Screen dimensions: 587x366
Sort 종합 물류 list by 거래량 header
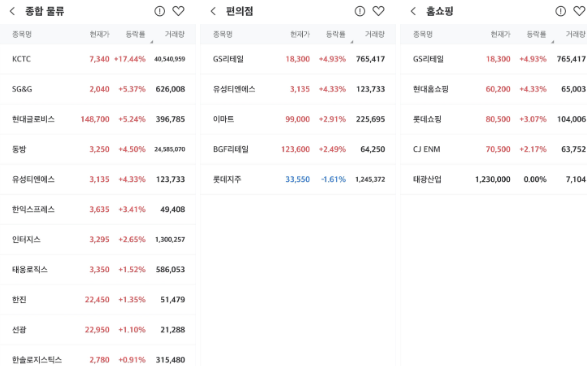tap(175, 34)
